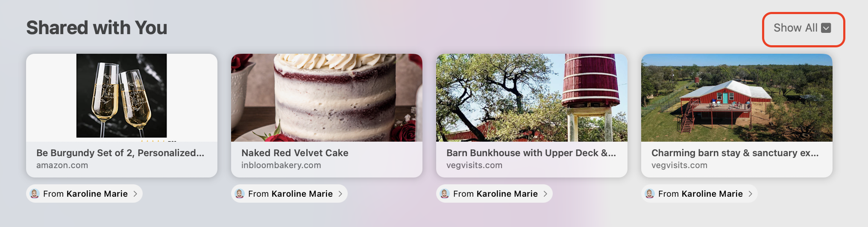Open Barn Bunkhouse with Upper Deck link
The image size is (868, 227).
point(531,153)
